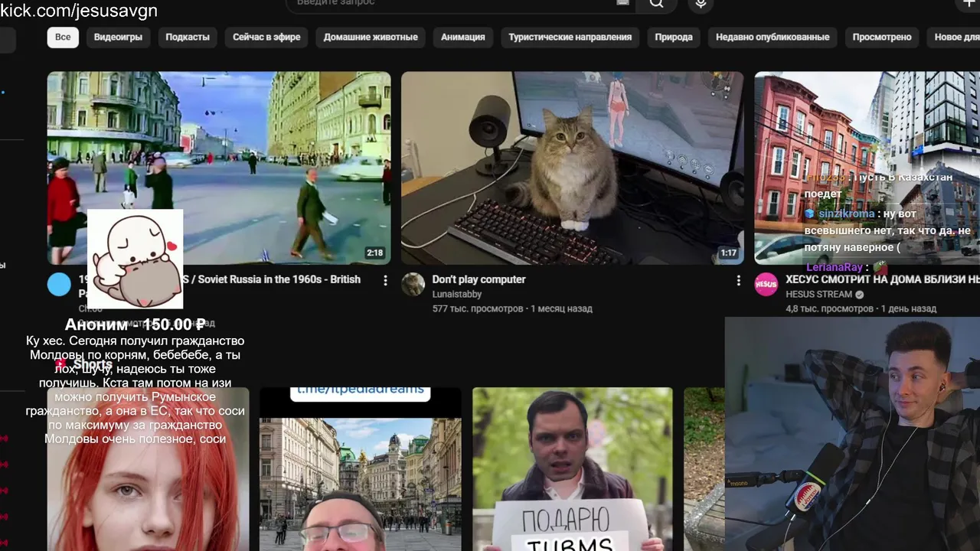The image size is (980, 551).
Task: Open options menu for Soviet Russia video
Action: coord(385,280)
